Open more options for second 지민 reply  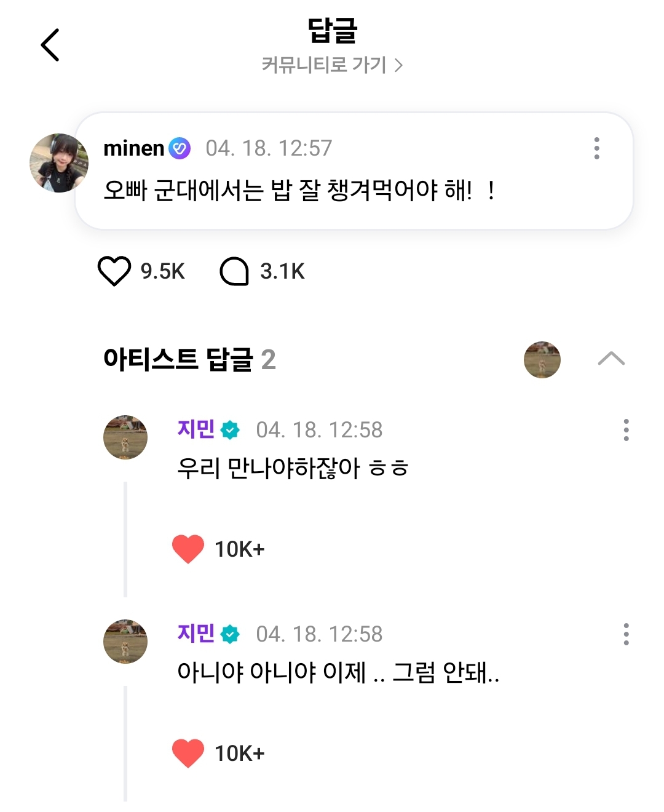[626, 634]
